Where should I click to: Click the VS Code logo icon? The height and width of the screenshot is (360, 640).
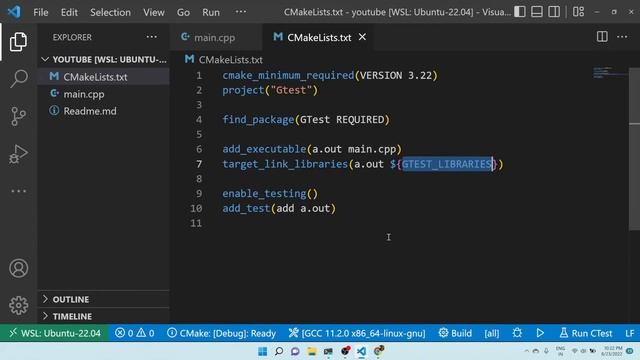14,12
